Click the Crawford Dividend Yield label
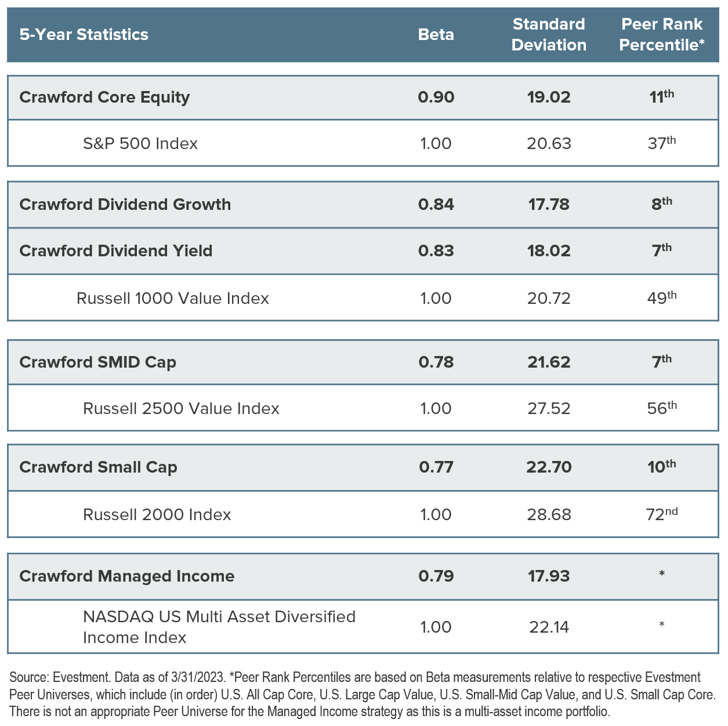 (115, 251)
